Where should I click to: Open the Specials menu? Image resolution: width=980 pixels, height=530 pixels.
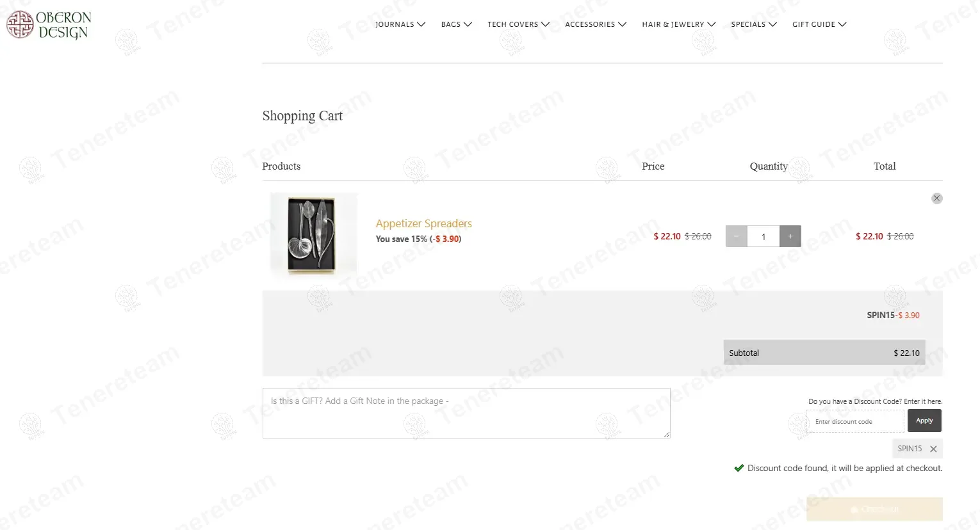tap(754, 24)
